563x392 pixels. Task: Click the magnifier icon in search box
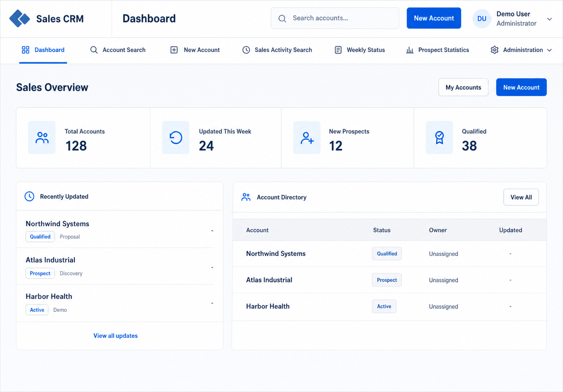point(282,18)
